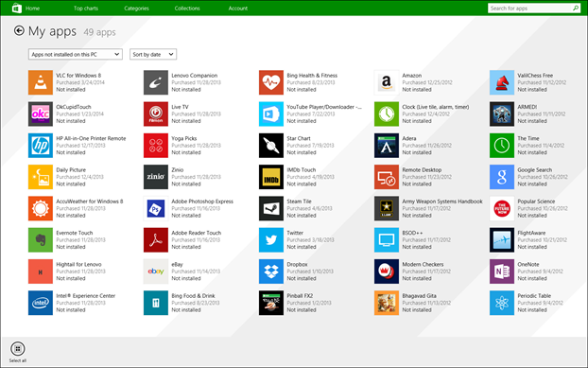The height and width of the screenshot is (368, 588).
Task: Click the Bhagavad Gita app title
Action: tap(419, 296)
